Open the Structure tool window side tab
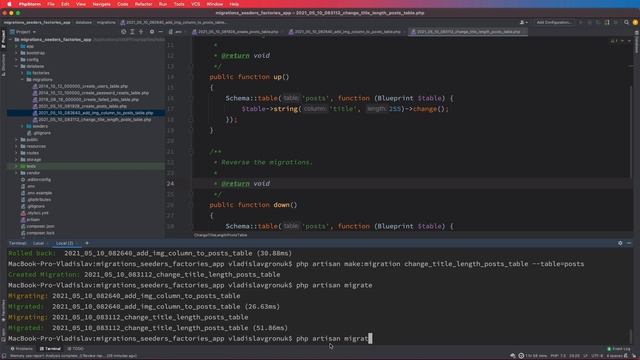 (3, 65)
